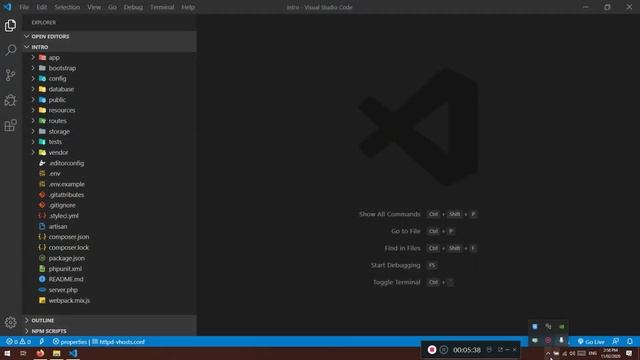This screenshot has width=640, height=360.
Task: Open the Explorer view in activity bar
Action: pos(10,25)
